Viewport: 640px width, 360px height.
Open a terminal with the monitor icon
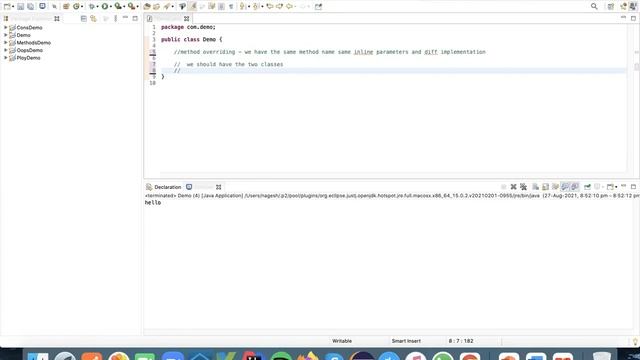(42, 6)
